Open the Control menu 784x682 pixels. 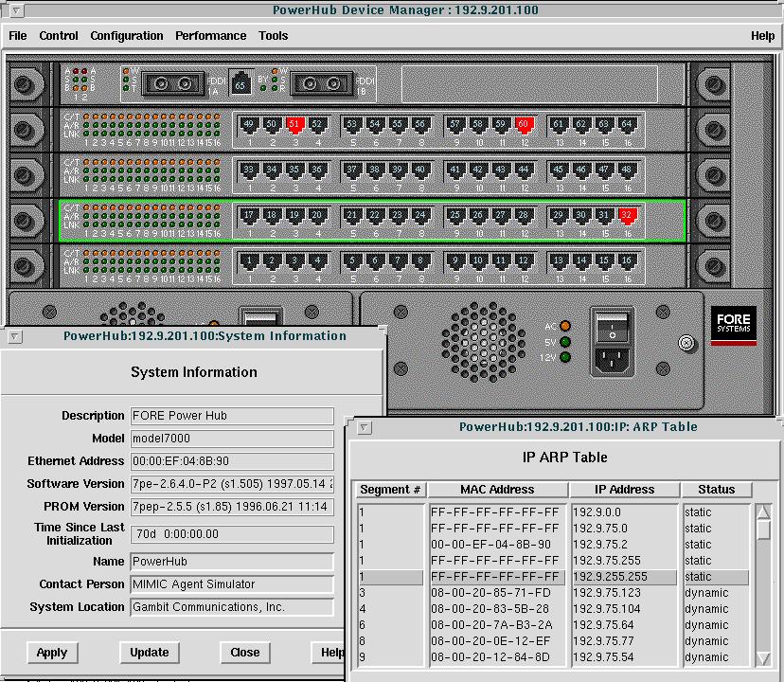pyautogui.click(x=59, y=36)
